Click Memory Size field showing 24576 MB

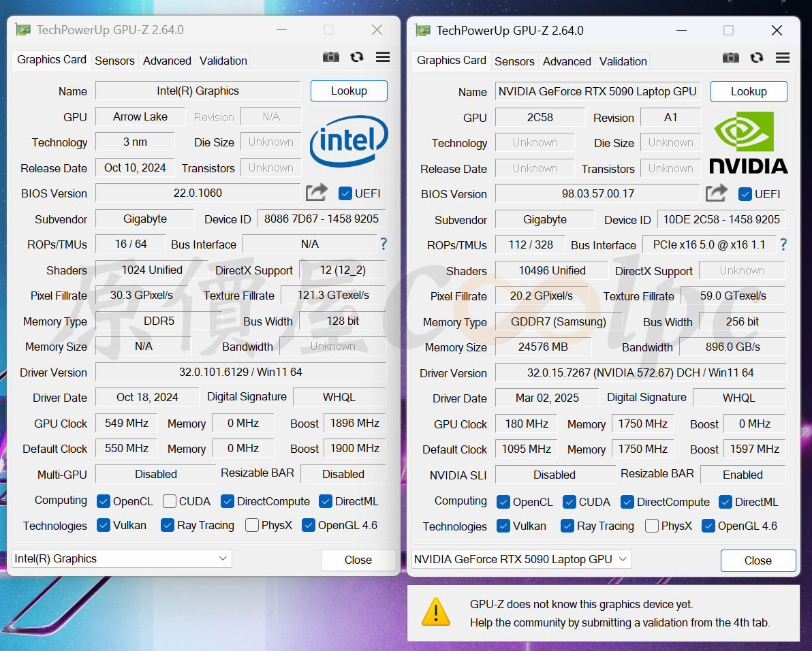(543, 347)
